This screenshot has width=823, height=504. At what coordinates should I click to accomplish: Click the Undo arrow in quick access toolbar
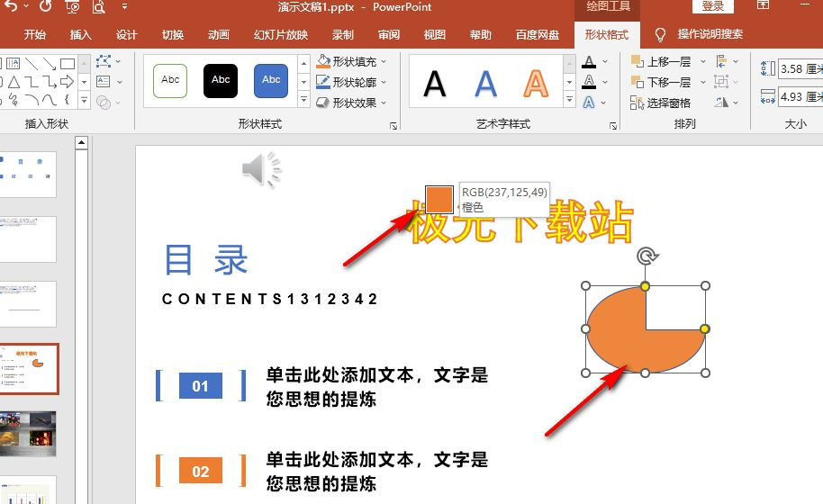(x=10, y=6)
